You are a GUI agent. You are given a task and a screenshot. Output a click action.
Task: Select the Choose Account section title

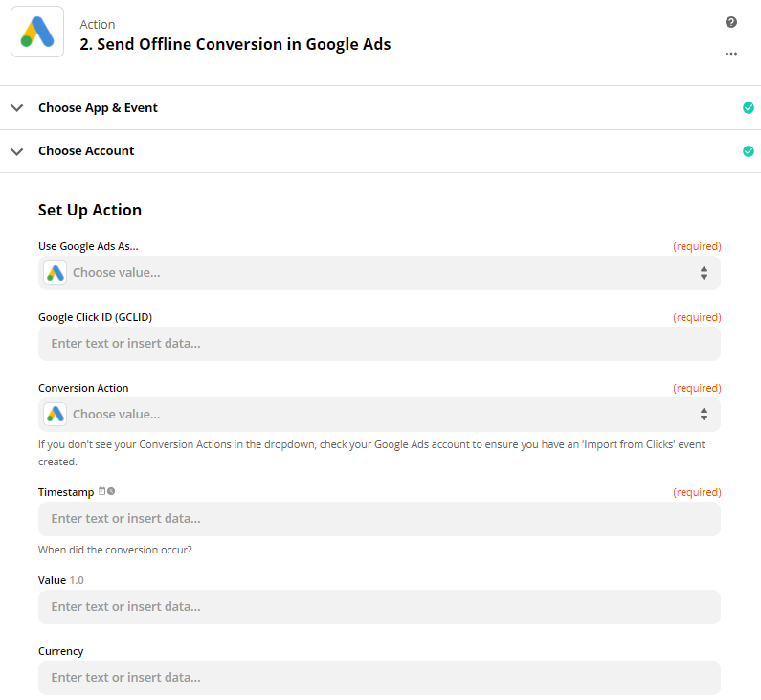(x=86, y=151)
